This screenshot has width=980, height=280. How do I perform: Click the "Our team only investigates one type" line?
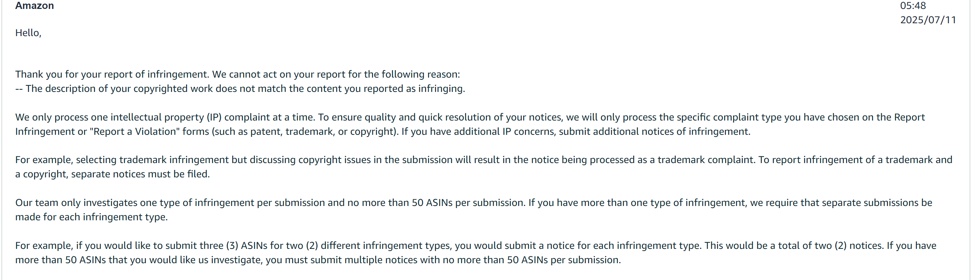474,202
